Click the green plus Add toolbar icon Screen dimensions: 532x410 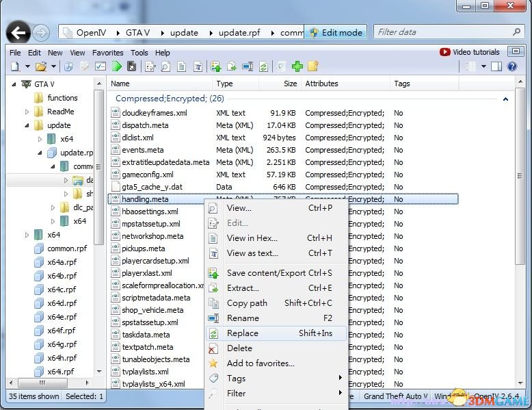click(x=297, y=66)
